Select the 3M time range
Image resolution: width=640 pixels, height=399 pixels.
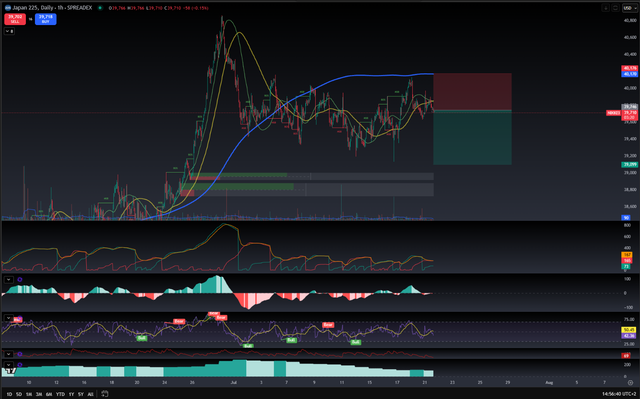pyautogui.click(x=39, y=394)
